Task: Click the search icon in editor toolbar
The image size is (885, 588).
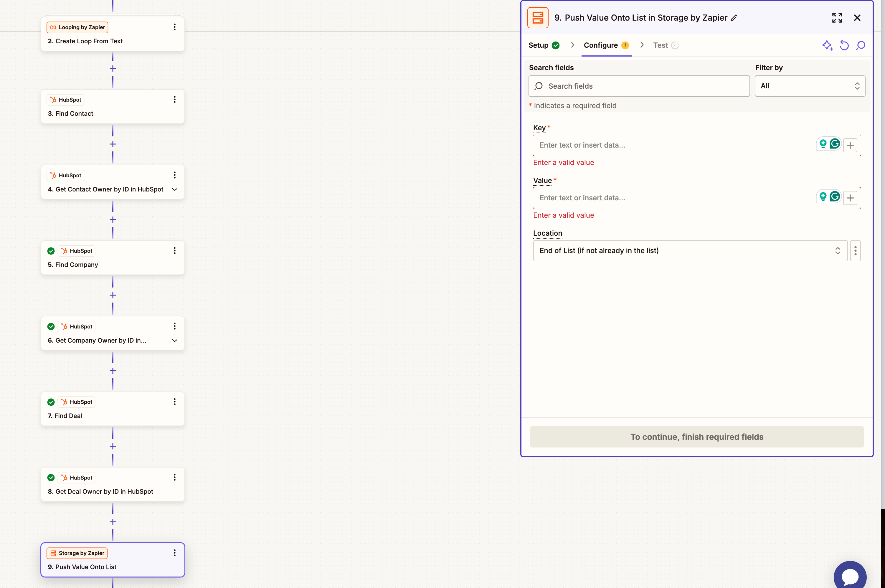Action: tap(861, 45)
